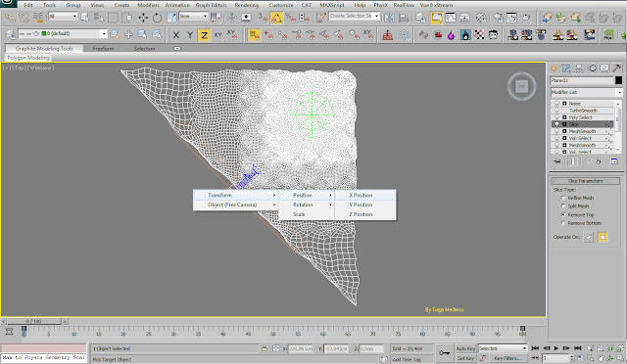
Task: Open the Modify command panel tab
Action: tap(566, 68)
